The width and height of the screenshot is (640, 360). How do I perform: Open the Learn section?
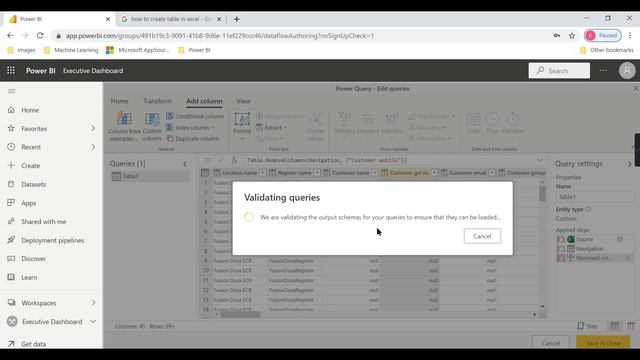click(29, 277)
